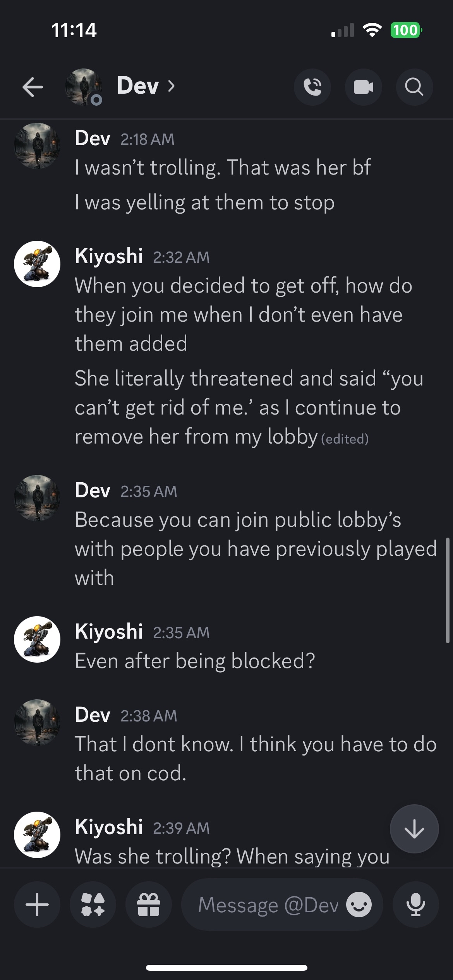The width and height of the screenshot is (453, 980).
Task: Open the apps and activities icon
Action: point(93,905)
